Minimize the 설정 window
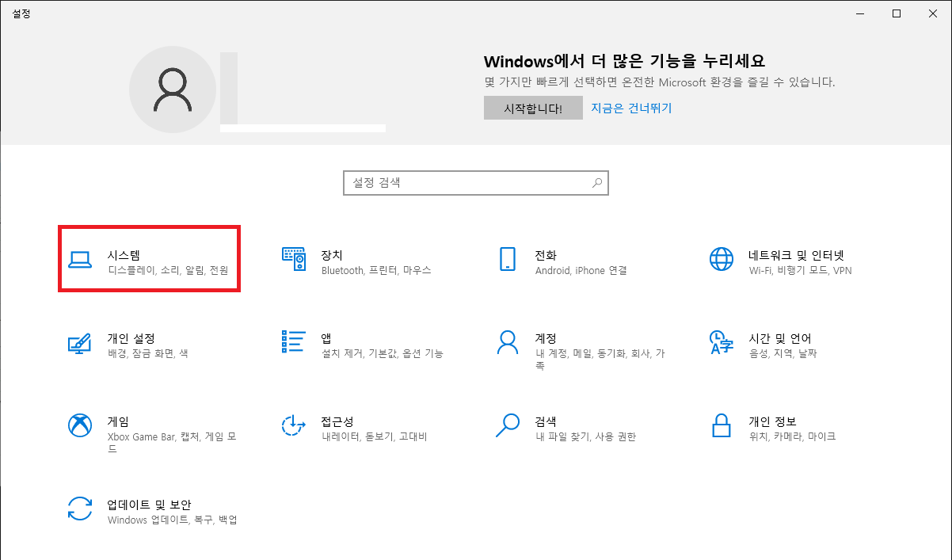952x560 pixels. pyautogui.click(x=860, y=13)
